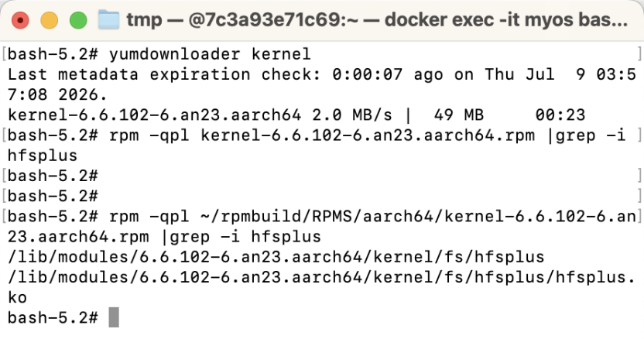Click the green zoom window button
The height and width of the screenshot is (339, 644).
coord(78,20)
